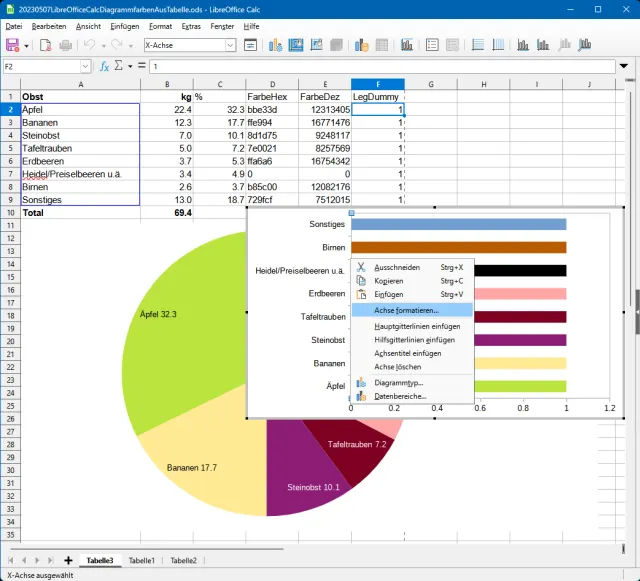The height and width of the screenshot is (581, 640).
Task: Toggle horizontal grid lines in the chart
Action: (477, 45)
